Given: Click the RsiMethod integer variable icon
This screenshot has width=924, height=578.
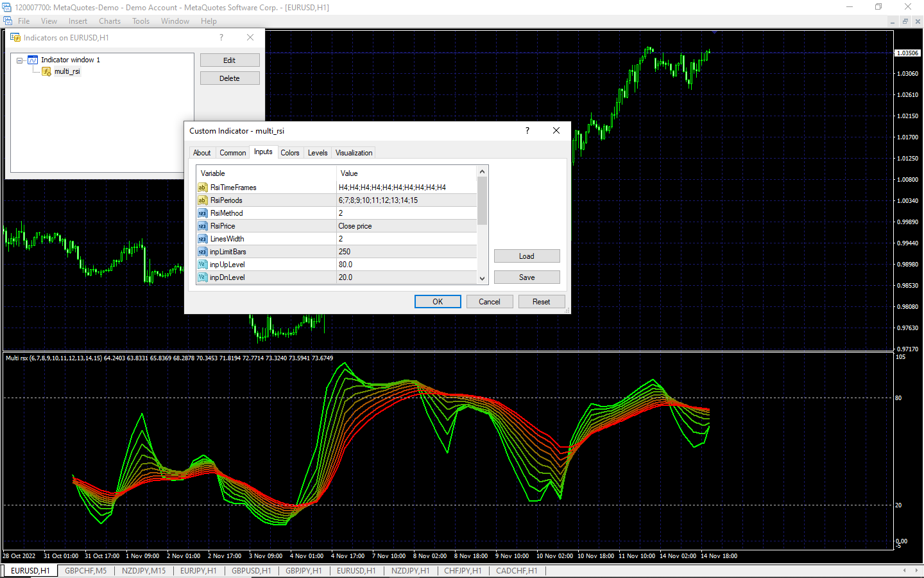Looking at the screenshot, I should click(x=202, y=213).
